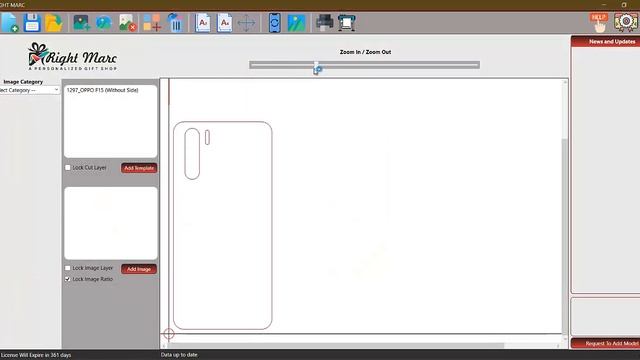Click the phone case outline on canvas
Screen dimensions: 640x360
click(x=222, y=225)
